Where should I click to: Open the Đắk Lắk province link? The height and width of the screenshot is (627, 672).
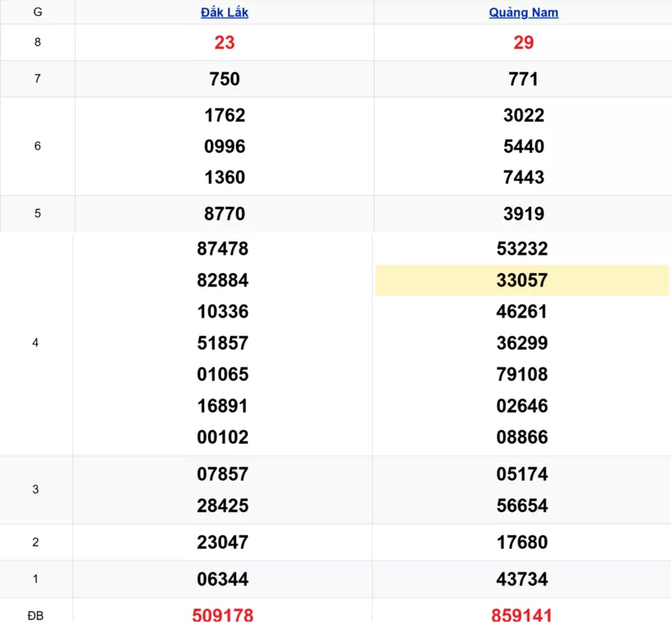tap(224, 13)
